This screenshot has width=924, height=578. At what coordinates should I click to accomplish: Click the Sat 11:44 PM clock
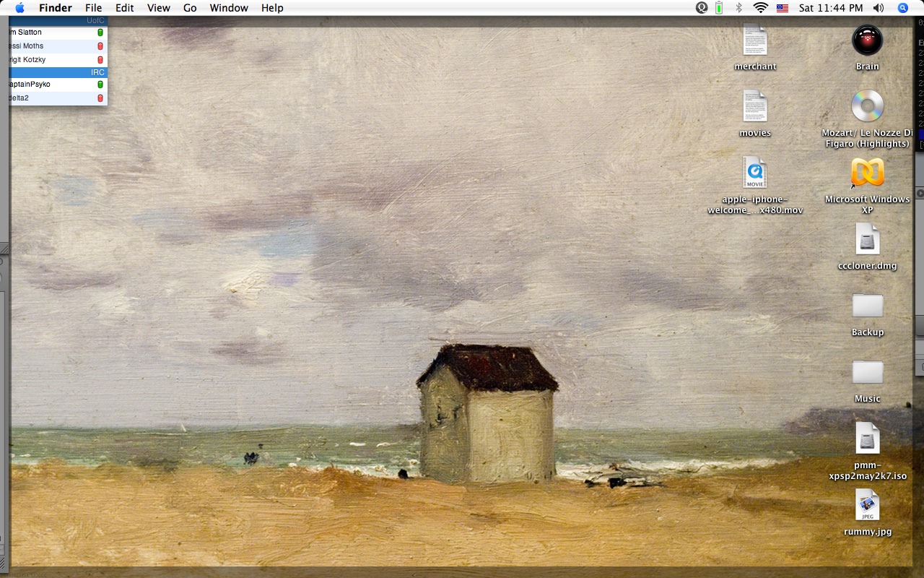831,8
